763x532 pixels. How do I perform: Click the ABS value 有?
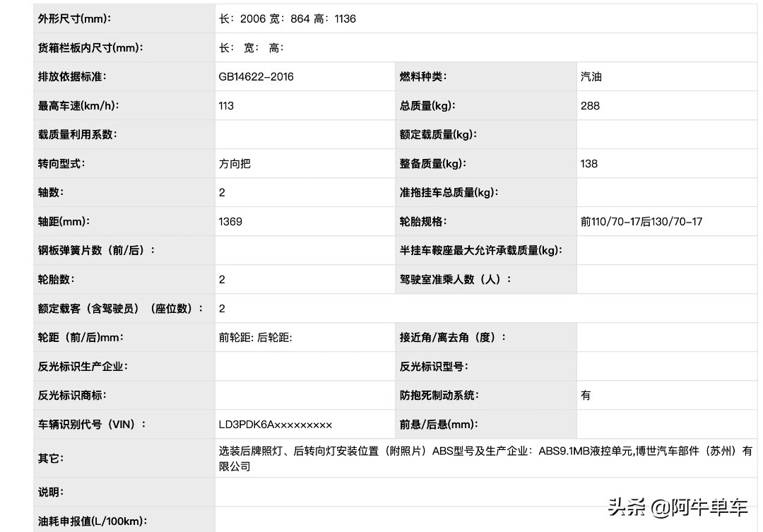pos(586,395)
